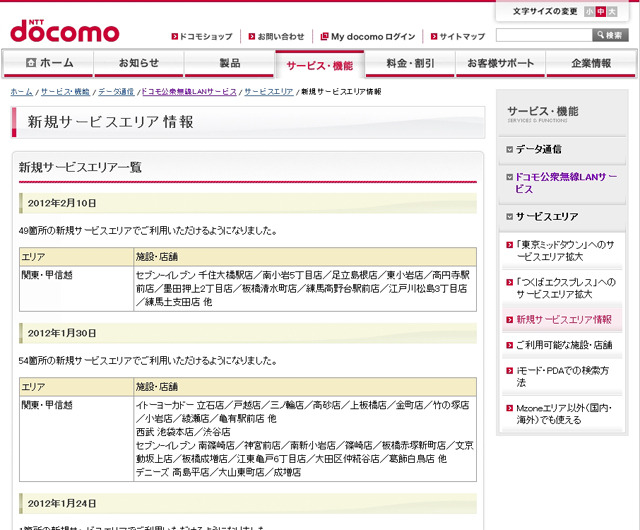Click ドコモ公衆無線LANサービス breadcrumb link
Image resolution: width=640 pixels, height=530 pixels.
189,92
